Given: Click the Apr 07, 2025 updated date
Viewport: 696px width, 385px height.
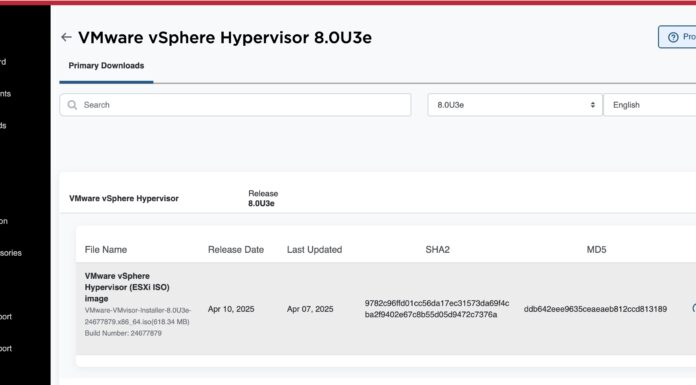Looking at the screenshot, I should tap(310, 309).
